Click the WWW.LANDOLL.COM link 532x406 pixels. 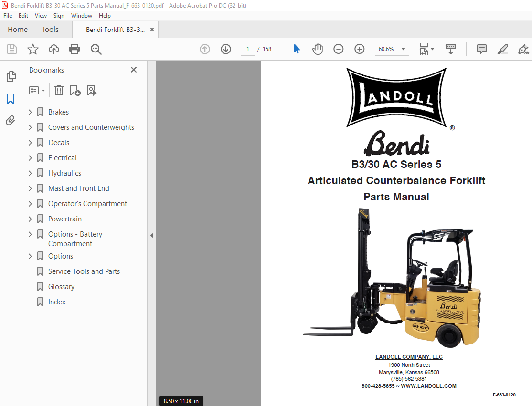pyautogui.click(x=428, y=386)
